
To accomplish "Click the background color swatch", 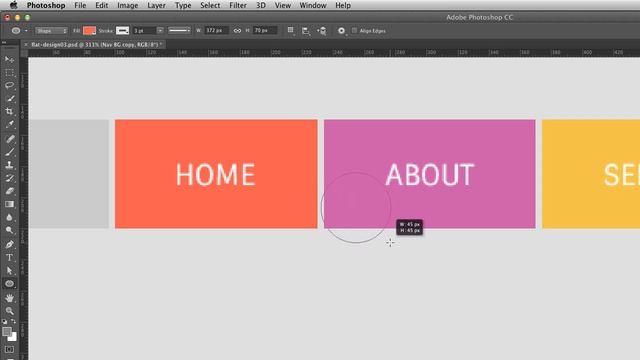I will (x=13, y=338).
